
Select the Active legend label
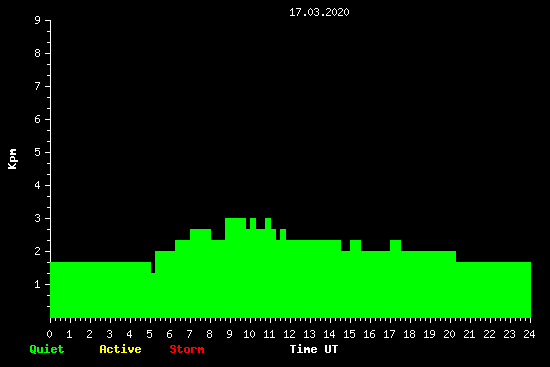pyautogui.click(x=120, y=349)
